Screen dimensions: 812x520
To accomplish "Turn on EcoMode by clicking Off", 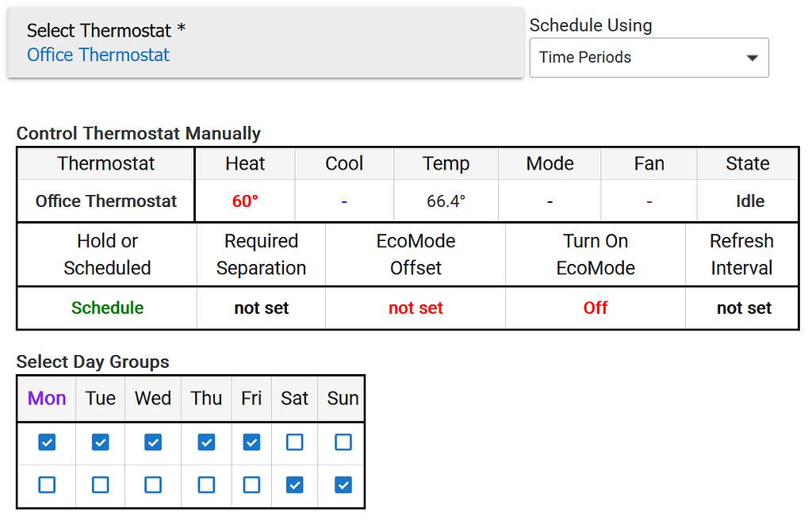I will click(x=596, y=308).
